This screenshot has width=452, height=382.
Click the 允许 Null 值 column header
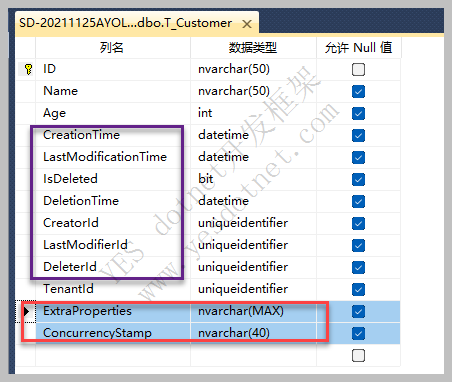[359, 48]
